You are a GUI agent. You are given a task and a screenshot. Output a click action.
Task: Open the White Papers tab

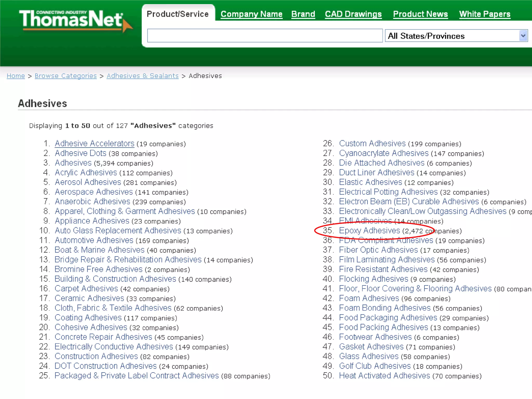484,14
